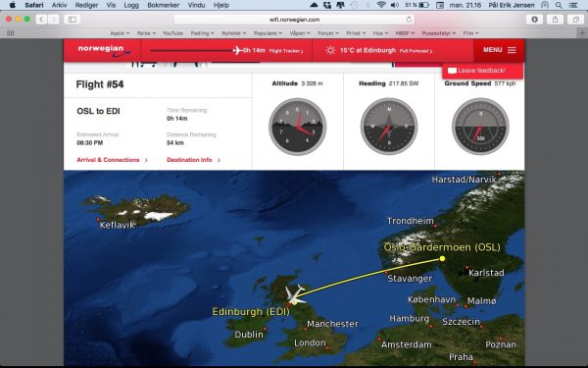Click user name Pål Erik Jensen
588x368 pixels.
(x=512, y=5)
